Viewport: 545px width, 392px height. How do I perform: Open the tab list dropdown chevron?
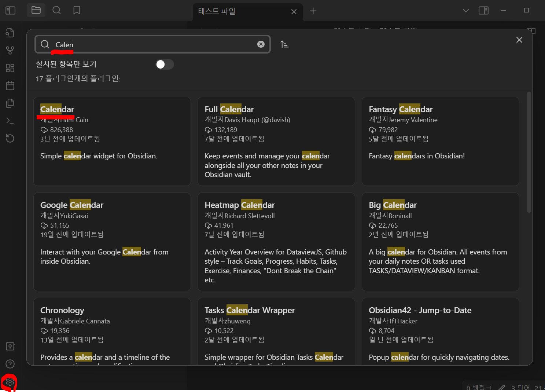[466, 11]
